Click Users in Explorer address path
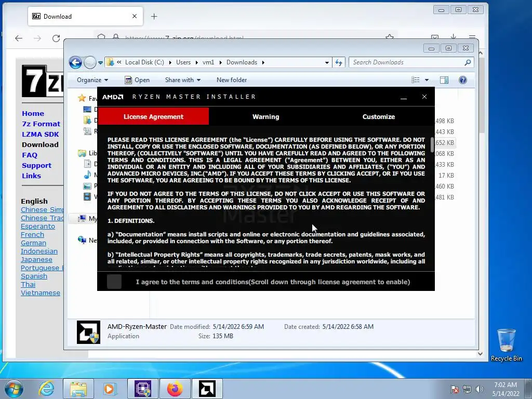This screenshot has width=532, height=399. (183, 62)
